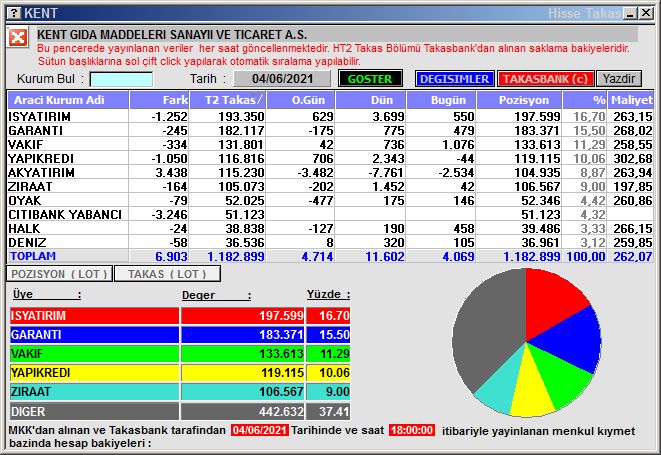Image resolution: width=661 pixels, height=455 pixels.
Task: Click the Yazdir print button
Action: click(x=619, y=79)
